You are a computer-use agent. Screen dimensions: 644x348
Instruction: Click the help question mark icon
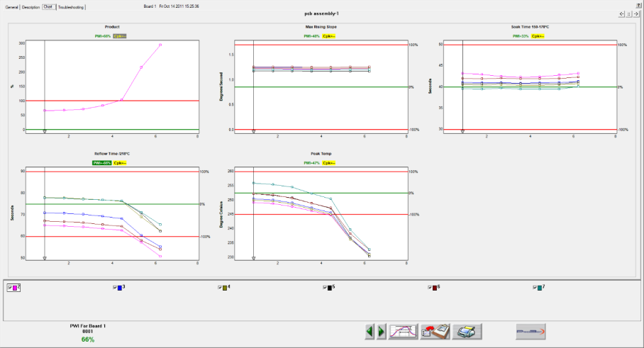click(x=638, y=5)
